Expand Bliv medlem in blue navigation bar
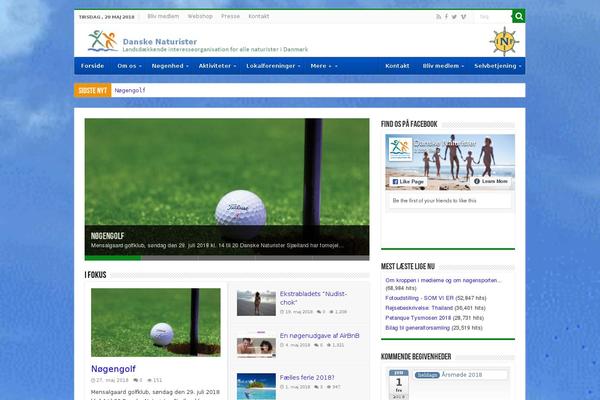600x400 pixels. click(443, 66)
